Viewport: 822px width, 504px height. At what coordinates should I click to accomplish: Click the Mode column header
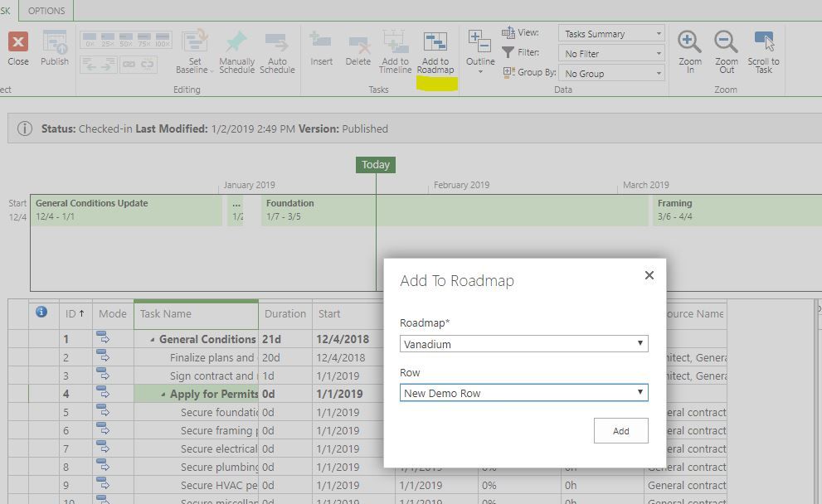(113, 314)
